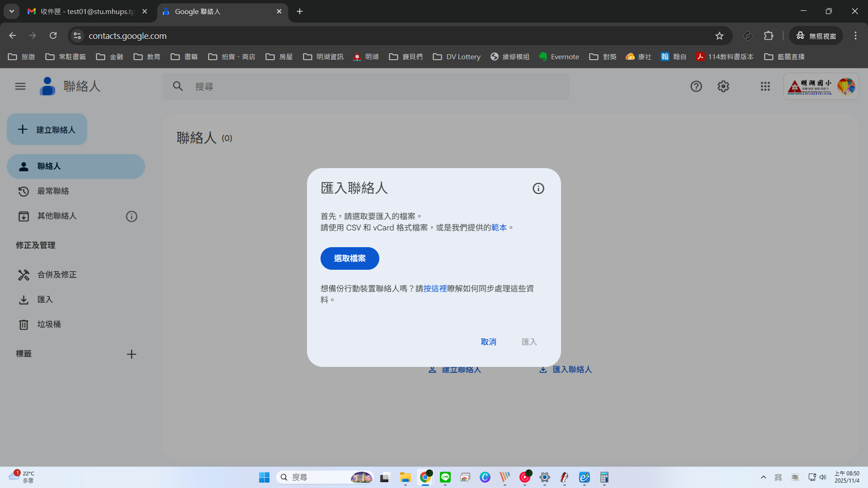
Task: Open Chrome three-dot menu
Action: [855, 36]
